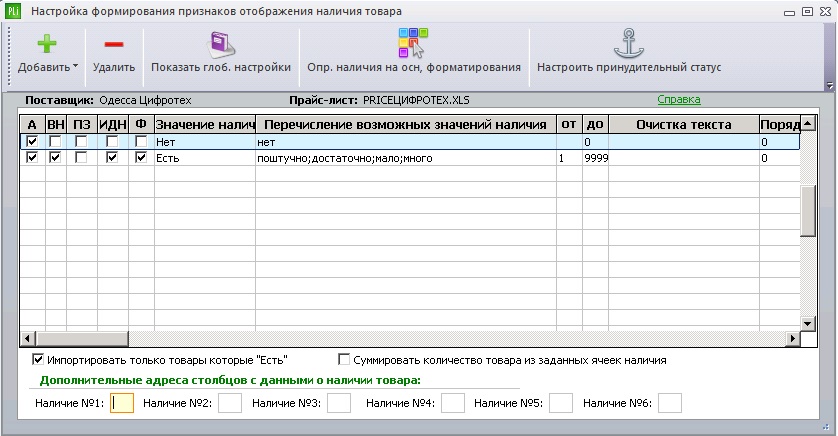Toggle checkbox Ф in the Нет row
The image size is (838, 436).
(x=141, y=142)
